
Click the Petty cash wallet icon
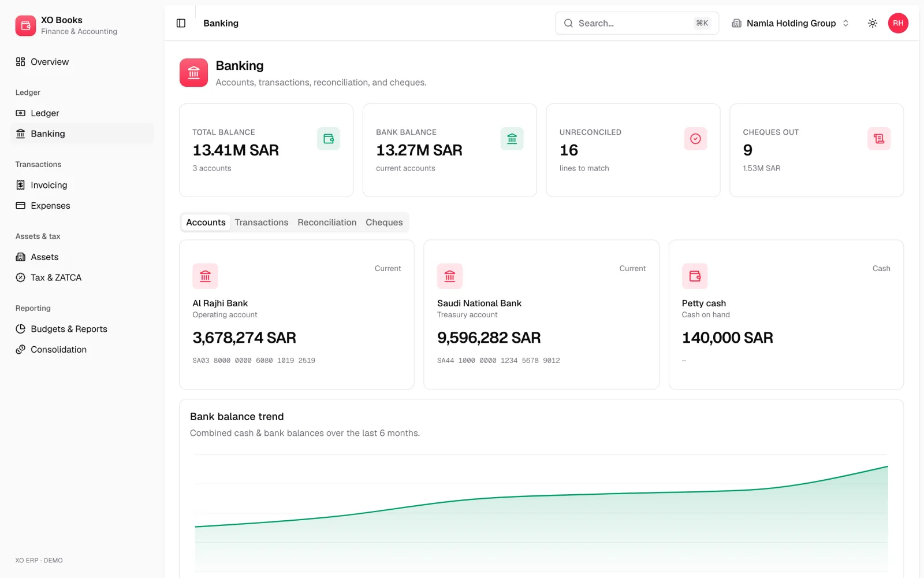695,276
